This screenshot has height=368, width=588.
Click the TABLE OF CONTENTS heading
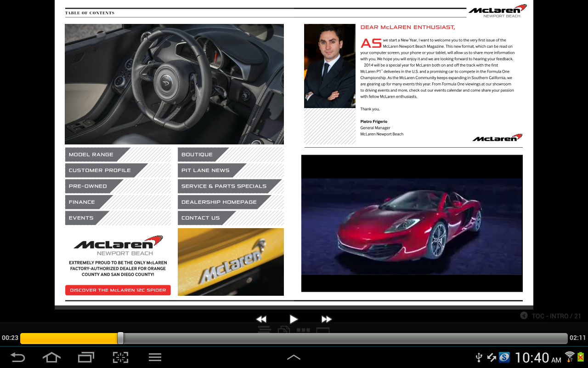pos(90,13)
